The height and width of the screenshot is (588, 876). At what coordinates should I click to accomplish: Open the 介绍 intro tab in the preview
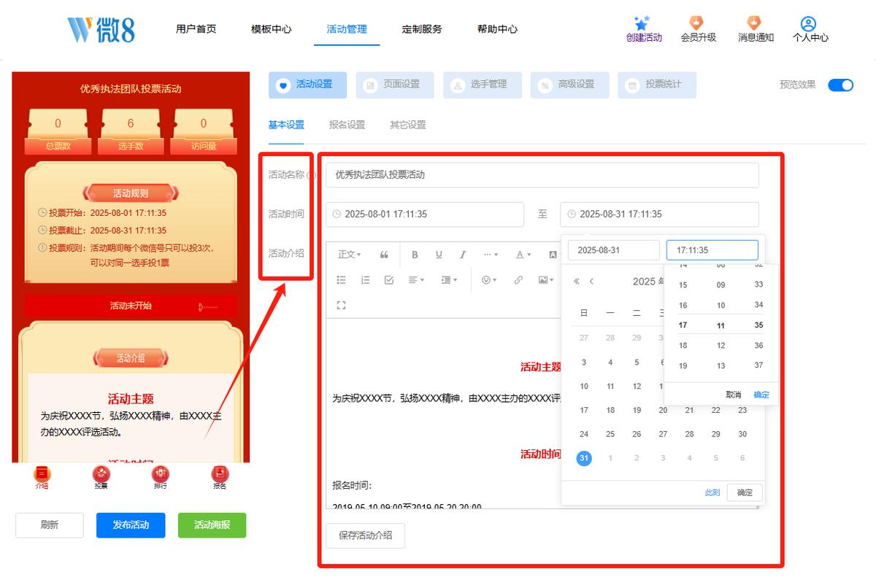coord(42,477)
